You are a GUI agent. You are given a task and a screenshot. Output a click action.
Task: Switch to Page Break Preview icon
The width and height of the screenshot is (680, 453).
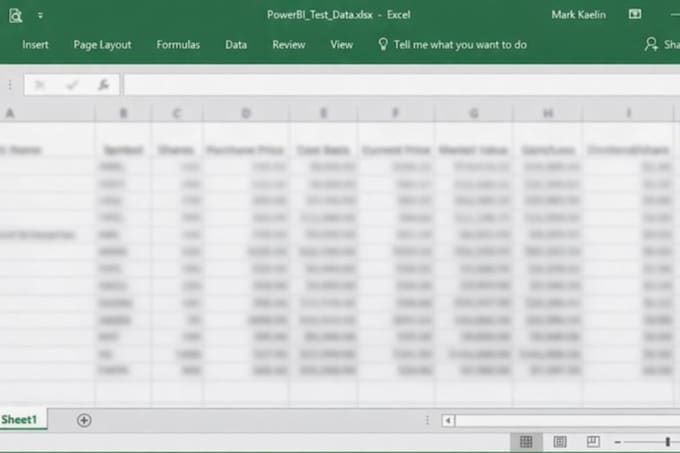(593, 442)
